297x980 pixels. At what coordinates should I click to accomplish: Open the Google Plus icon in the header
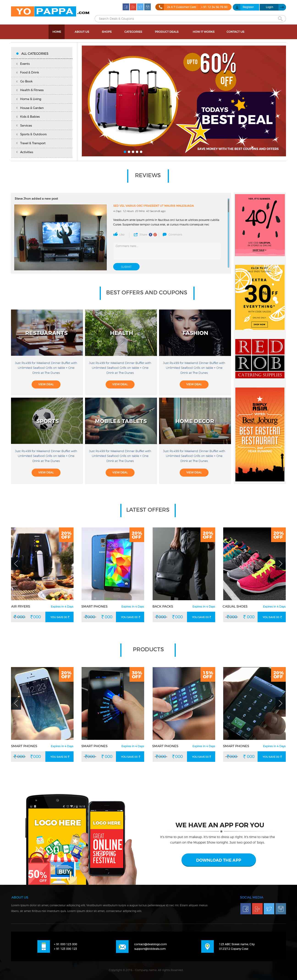(133, 7)
